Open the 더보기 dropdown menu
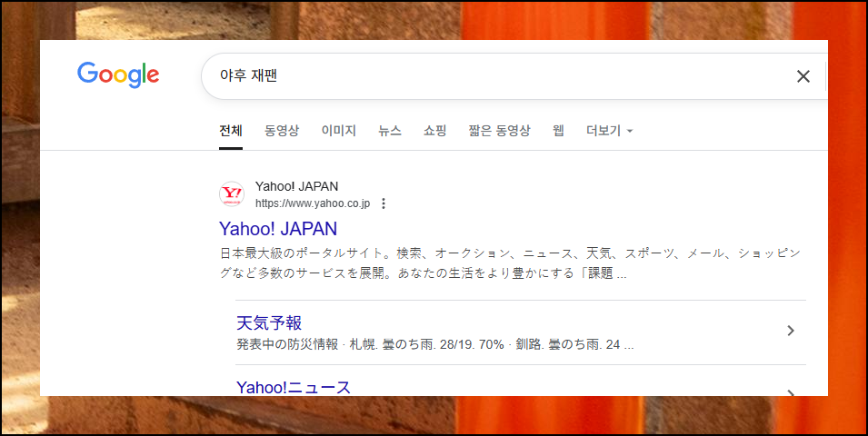The image size is (868, 436). pyautogui.click(x=610, y=131)
